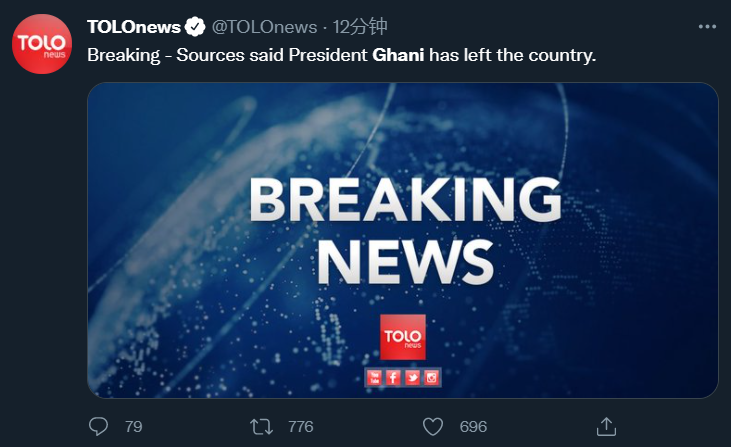Screen dimensions: 731x447
Task: Click the Twitter bird icon in image
Action: coord(412,377)
